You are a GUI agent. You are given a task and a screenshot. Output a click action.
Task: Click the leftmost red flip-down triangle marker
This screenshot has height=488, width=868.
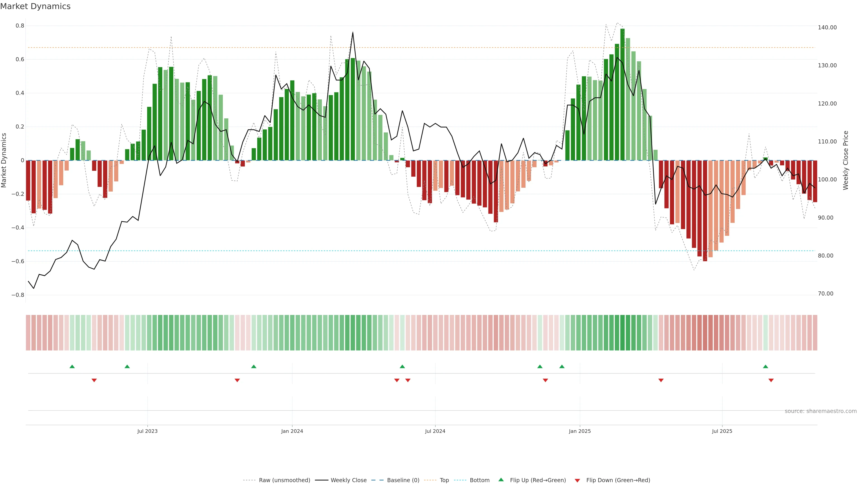(x=94, y=380)
